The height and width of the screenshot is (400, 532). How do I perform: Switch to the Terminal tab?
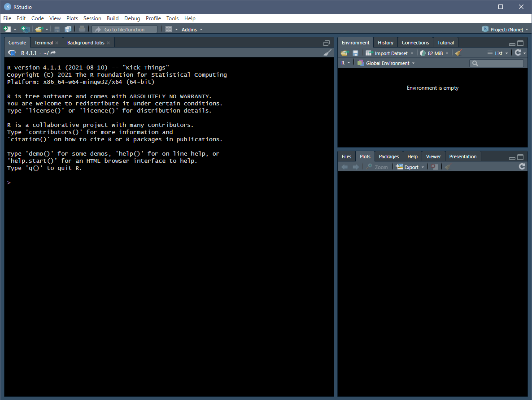tap(43, 42)
